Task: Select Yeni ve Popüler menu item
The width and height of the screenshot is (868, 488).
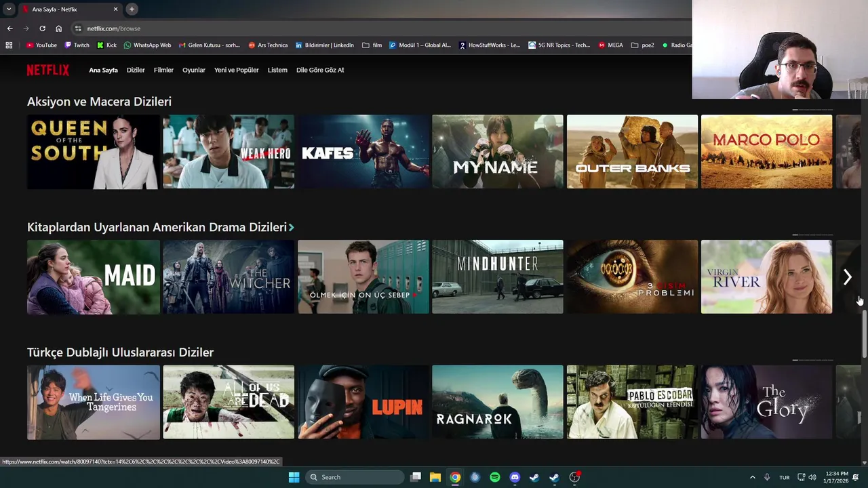Action: [x=237, y=70]
